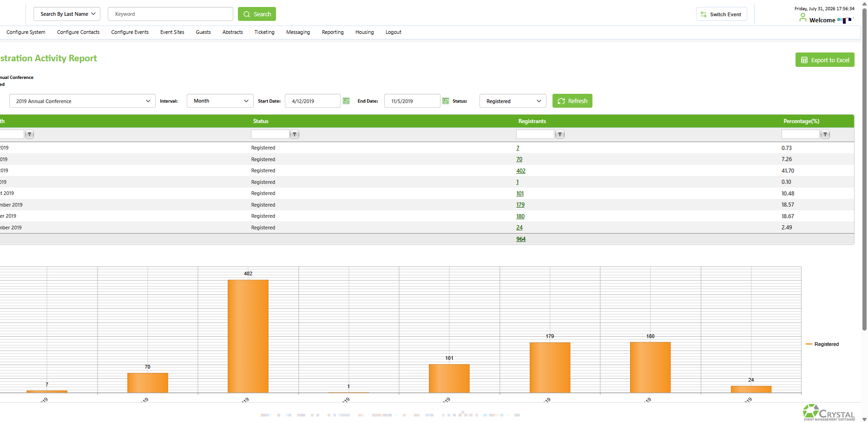
Task: Open the Search By Last Name dropdown
Action: pyautogui.click(x=67, y=14)
